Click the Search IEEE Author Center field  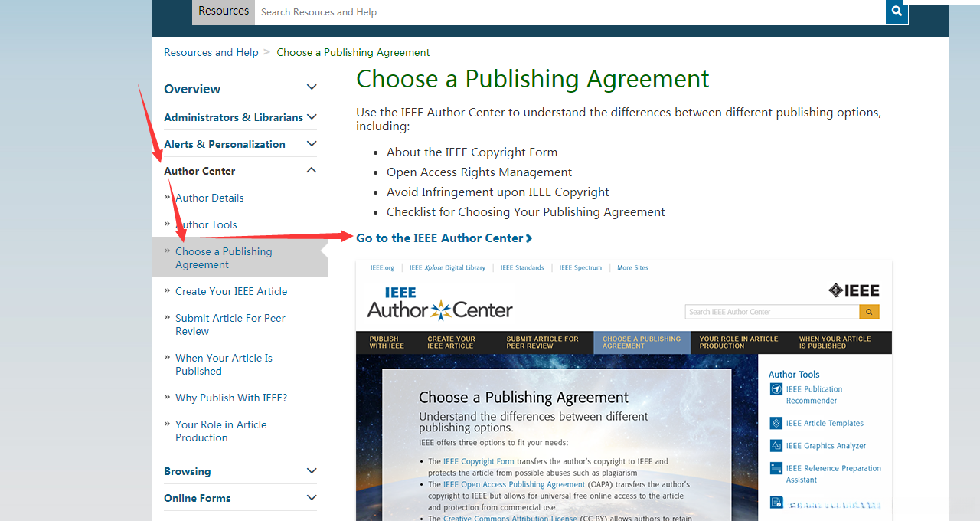point(772,312)
